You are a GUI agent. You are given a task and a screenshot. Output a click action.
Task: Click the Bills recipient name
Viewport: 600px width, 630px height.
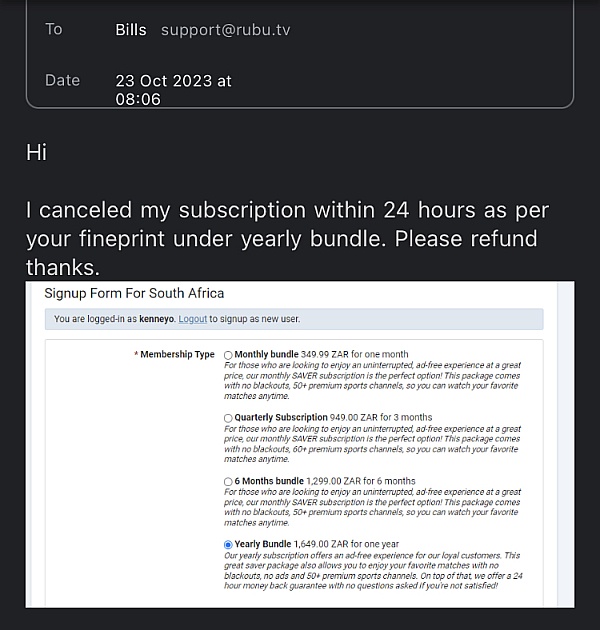click(x=131, y=30)
